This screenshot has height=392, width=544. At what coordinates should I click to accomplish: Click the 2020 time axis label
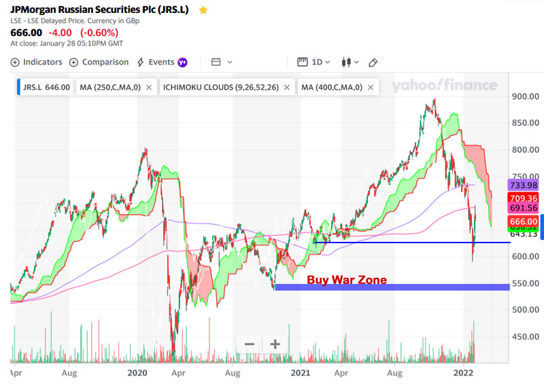coord(137,373)
